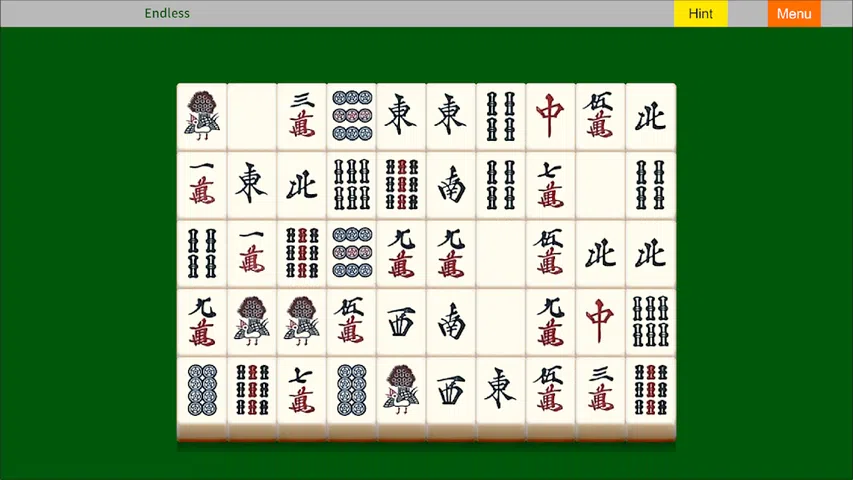Image resolution: width=853 pixels, height=480 pixels.
Task: Select the 南 south tile in fourth row
Action: 451,321
